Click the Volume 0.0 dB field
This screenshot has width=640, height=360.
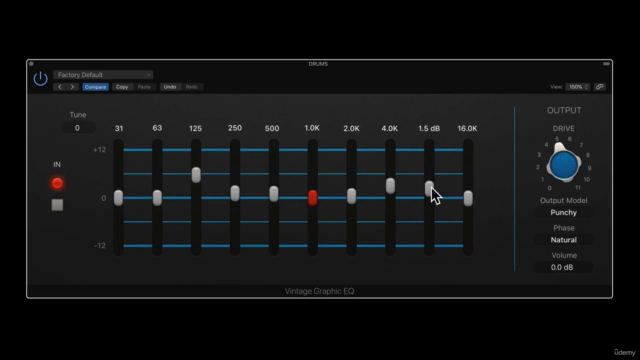(x=563, y=267)
